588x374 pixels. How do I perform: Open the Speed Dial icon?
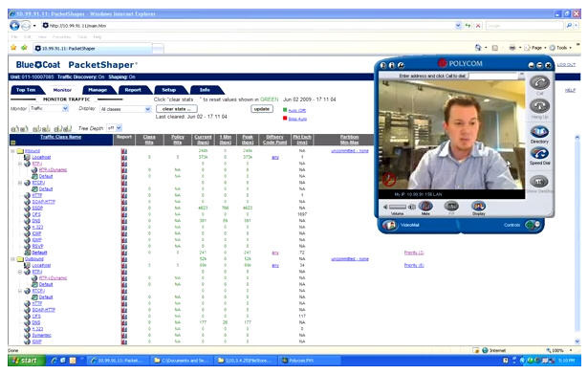coord(539,153)
